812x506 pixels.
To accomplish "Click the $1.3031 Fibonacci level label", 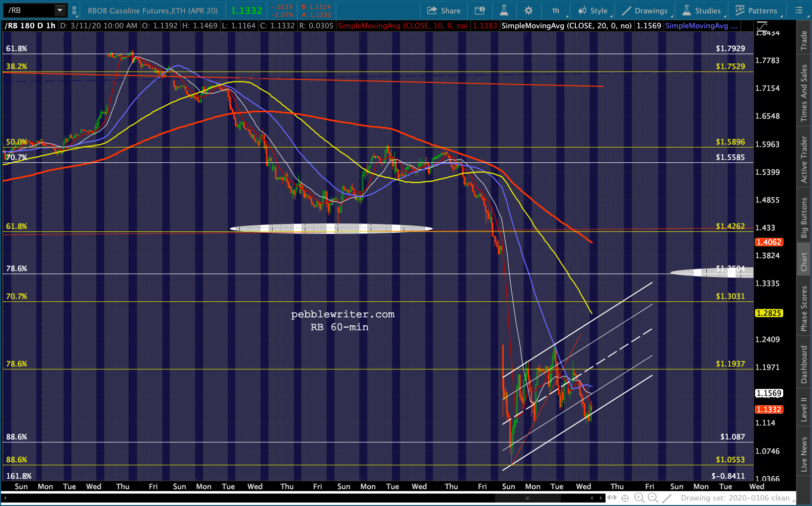I will tap(730, 296).
